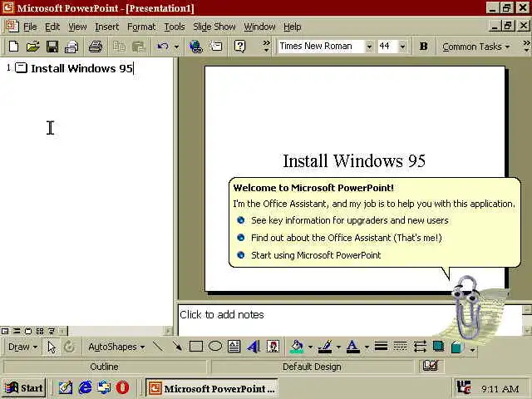The height and width of the screenshot is (399, 532).
Task: Open the font name dropdown
Action: pos(369,47)
